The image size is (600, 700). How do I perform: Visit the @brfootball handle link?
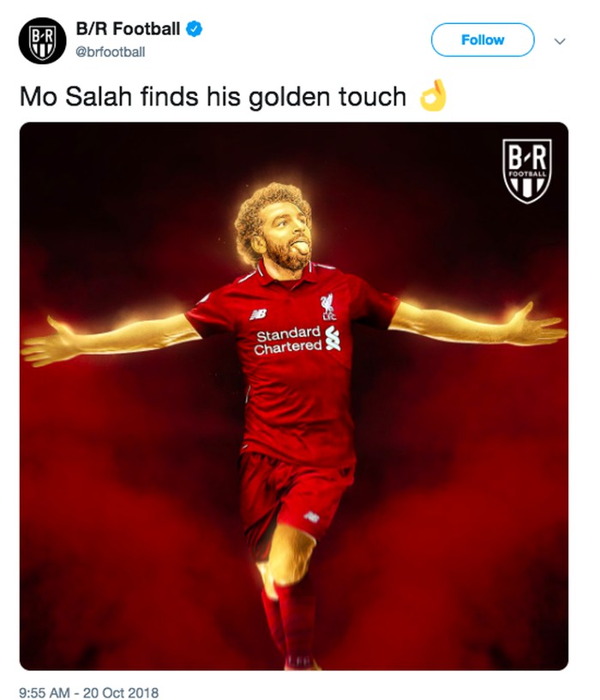(111, 52)
